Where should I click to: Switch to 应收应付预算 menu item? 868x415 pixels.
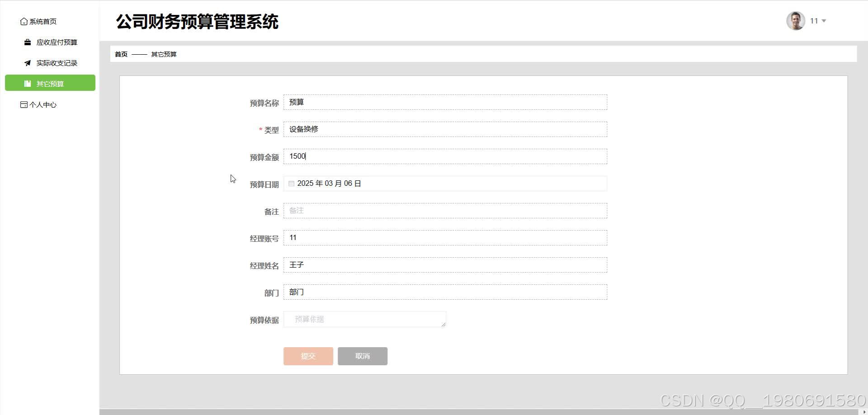point(57,42)
